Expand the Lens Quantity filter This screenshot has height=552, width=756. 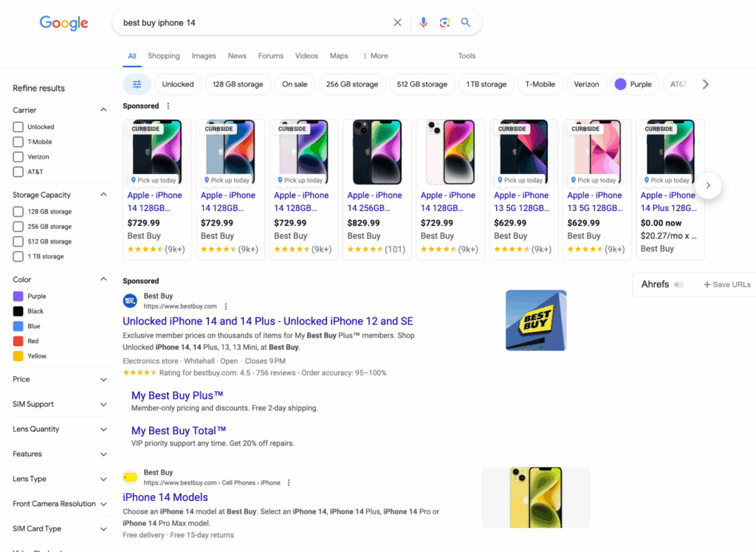point(103,429)
